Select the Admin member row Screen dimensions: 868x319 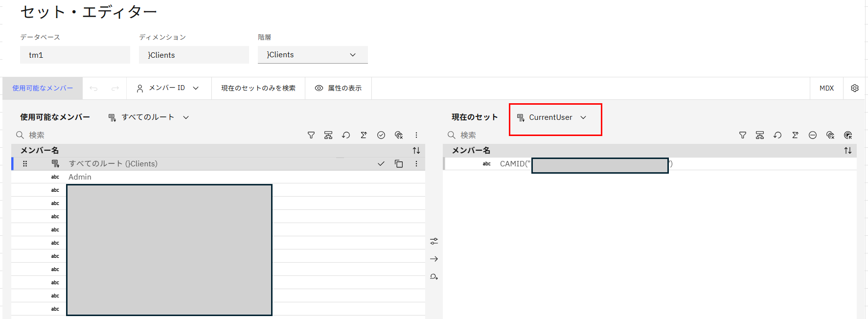(x=218, y=177)
